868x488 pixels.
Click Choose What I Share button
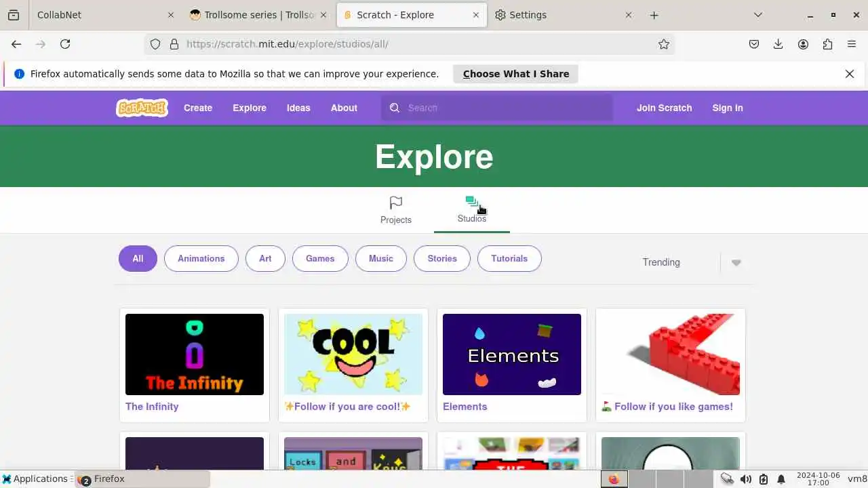coord(516,74)
